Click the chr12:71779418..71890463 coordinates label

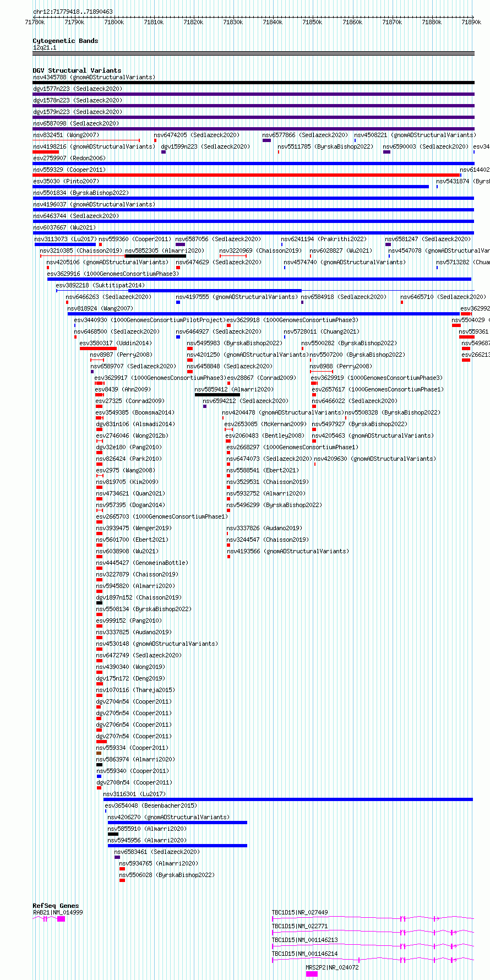73,12
